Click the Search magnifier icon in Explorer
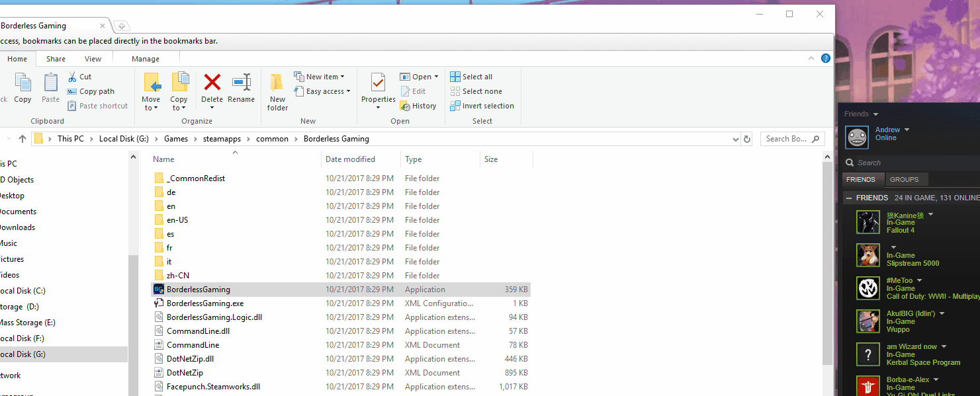The width and height of the screenshot is (980, 396). tap(815, 139)
